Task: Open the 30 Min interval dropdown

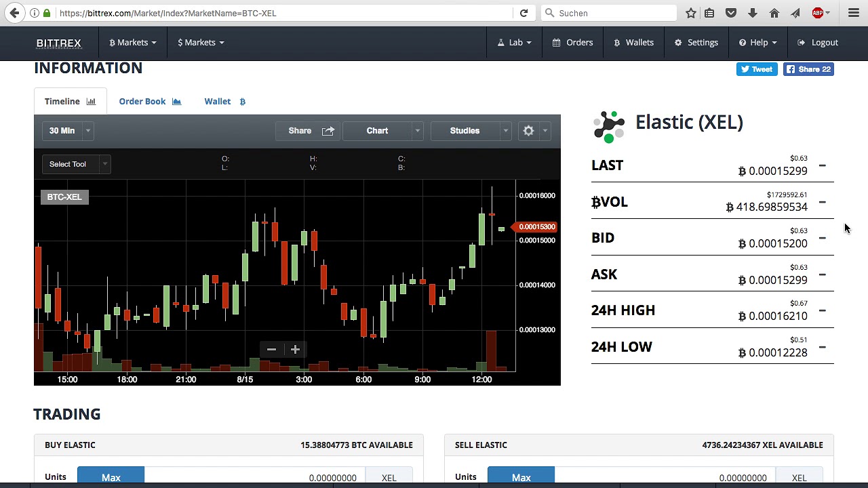Action: [67, 131]
